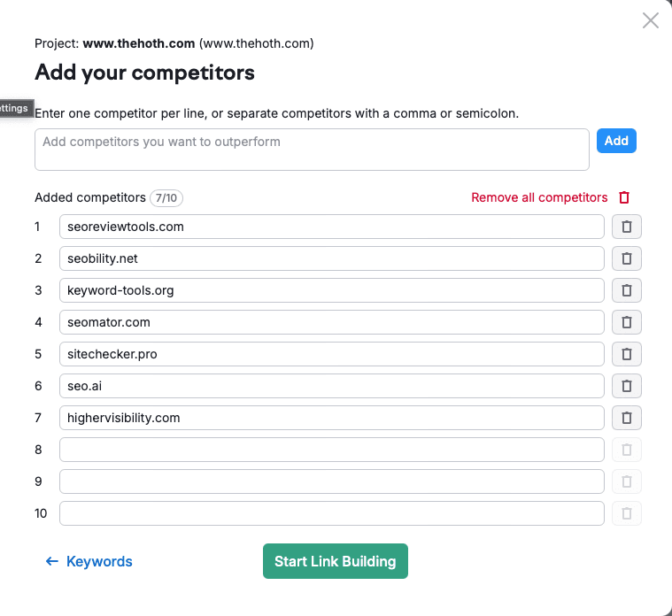
Task: Click trash icon next to seobility.net
Action: 627,258
